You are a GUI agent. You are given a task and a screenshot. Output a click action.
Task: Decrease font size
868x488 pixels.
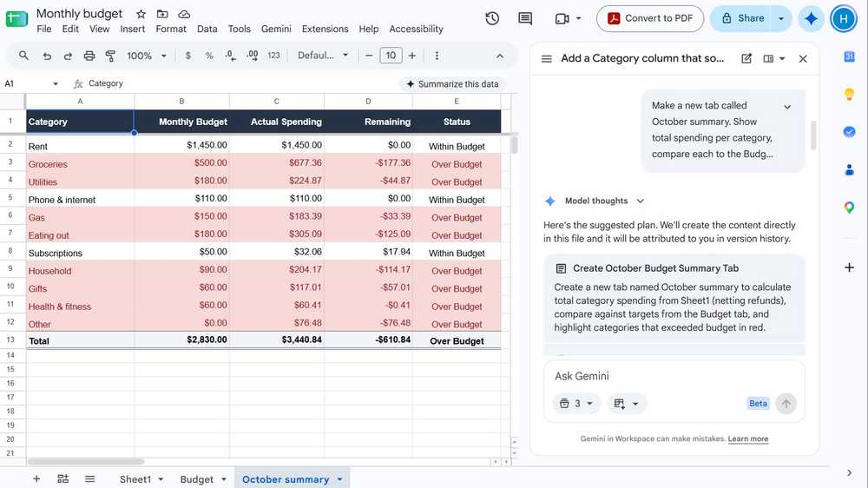pos(369,56)
